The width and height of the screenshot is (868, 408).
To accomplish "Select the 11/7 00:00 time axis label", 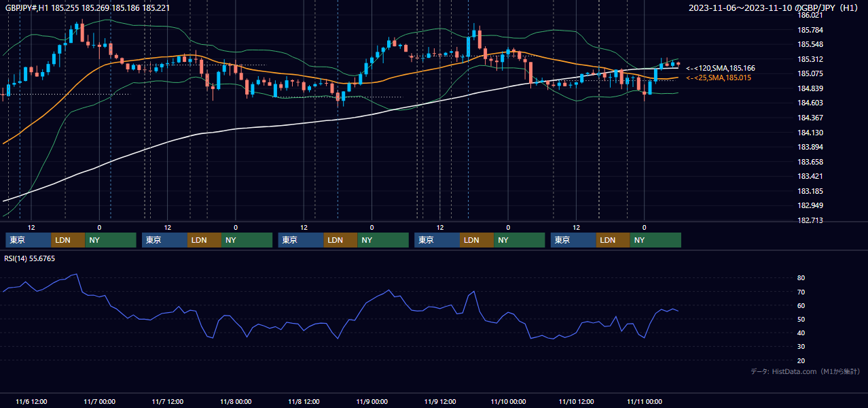I will tap(99, 401).
